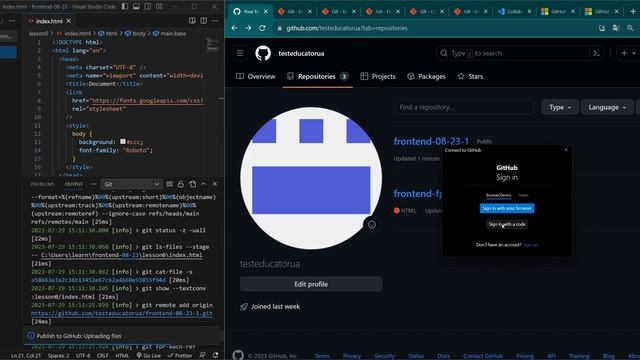Click the Chrome address bar URL
The height and width of the screenshot is (360, 640).
(347, 28)
